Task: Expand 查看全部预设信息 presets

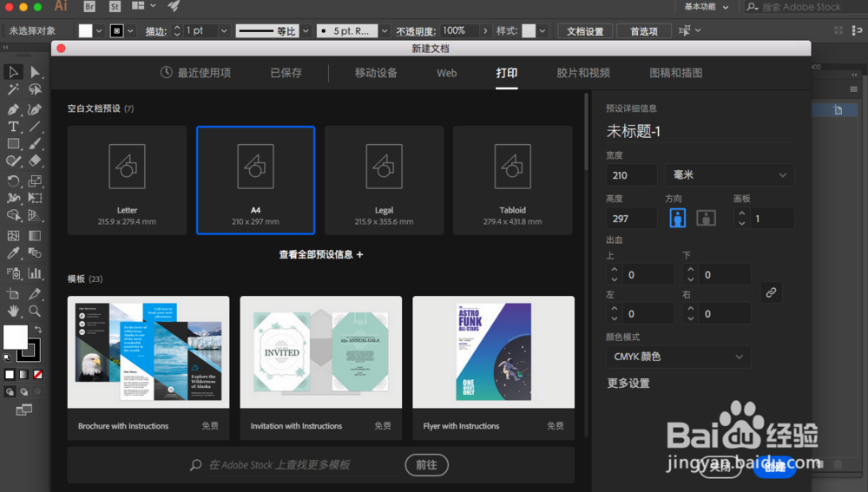Action: click(x=321, y=254)
